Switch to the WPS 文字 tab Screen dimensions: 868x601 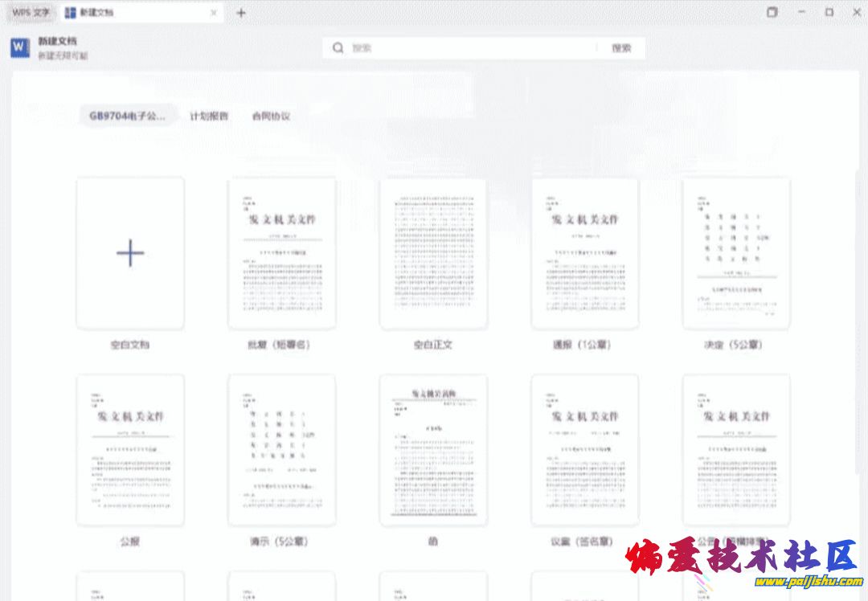[x=31, y=13]
